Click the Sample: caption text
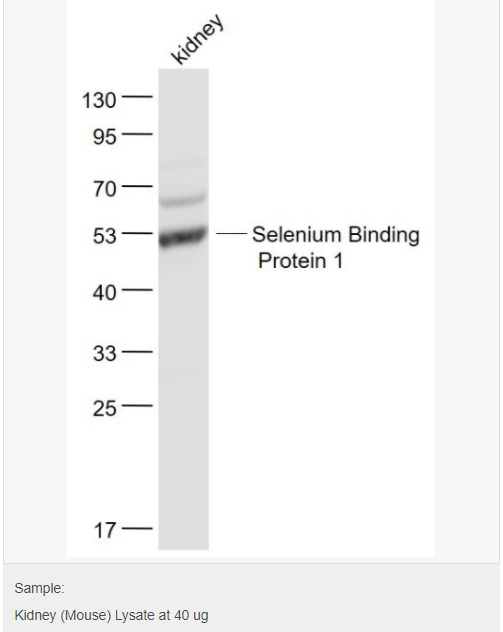Image resolution: width=503 pixels, height=632 pixels. [39, 588]
